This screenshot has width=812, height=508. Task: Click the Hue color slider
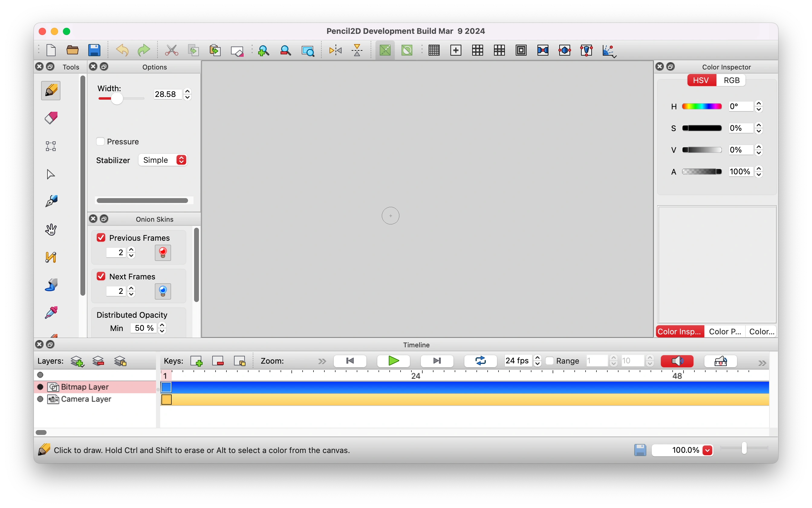click(701, 107)
